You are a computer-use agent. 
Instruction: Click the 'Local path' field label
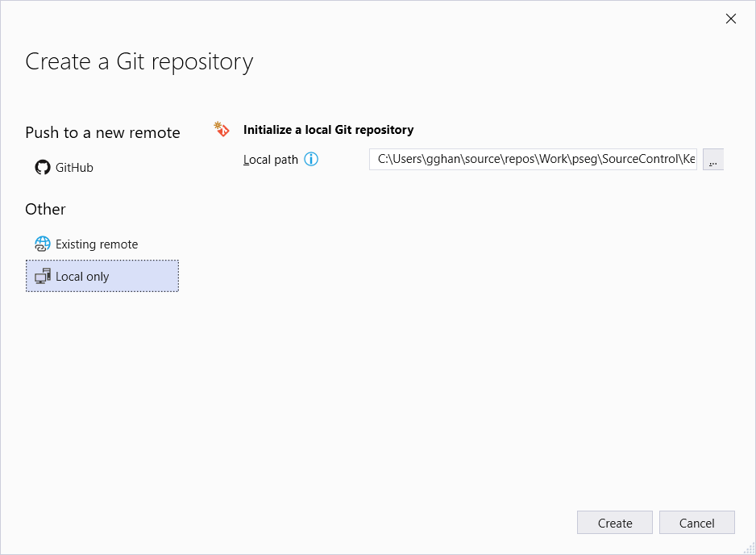click(x=271, y=160)
